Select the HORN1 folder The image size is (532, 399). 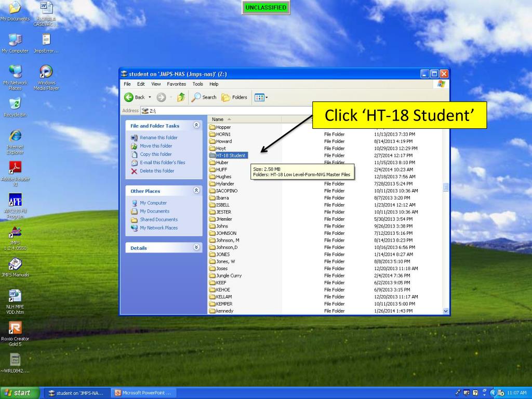220,134
